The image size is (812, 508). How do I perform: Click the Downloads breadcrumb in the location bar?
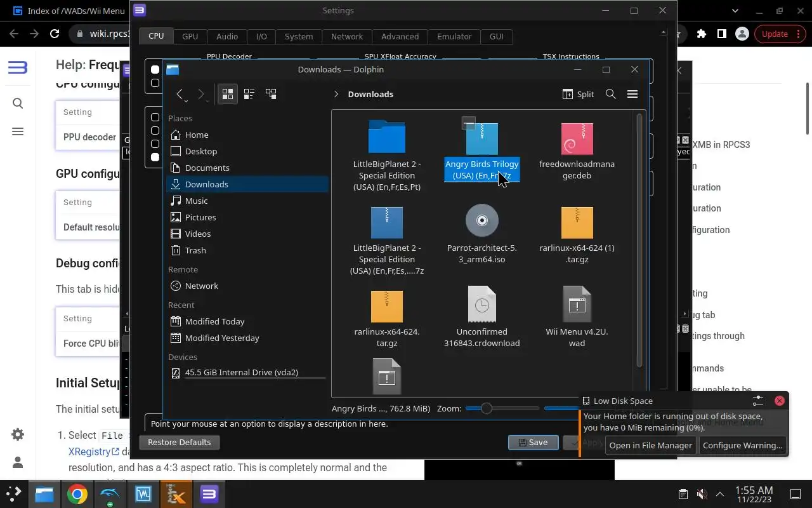tap(370, 94)
